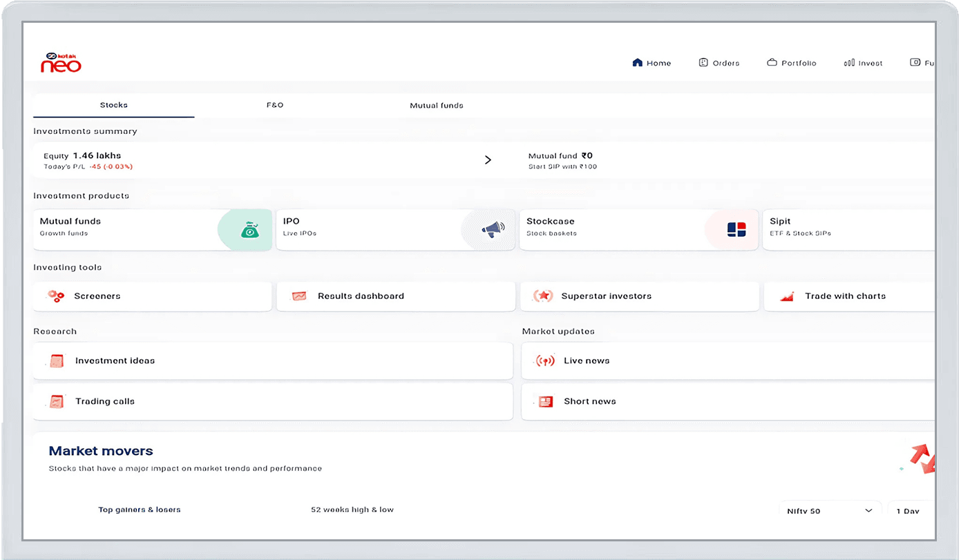Image resolution: width=961 pixels, height=560 pixels.
Task: Switch to the Mutual funds tab
Action: [x=436, y=106]
